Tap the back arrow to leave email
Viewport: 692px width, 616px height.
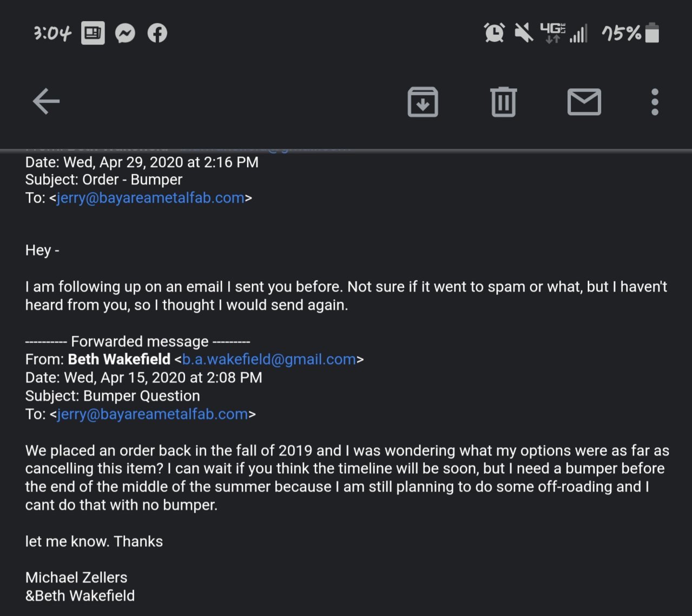[46, 101]
